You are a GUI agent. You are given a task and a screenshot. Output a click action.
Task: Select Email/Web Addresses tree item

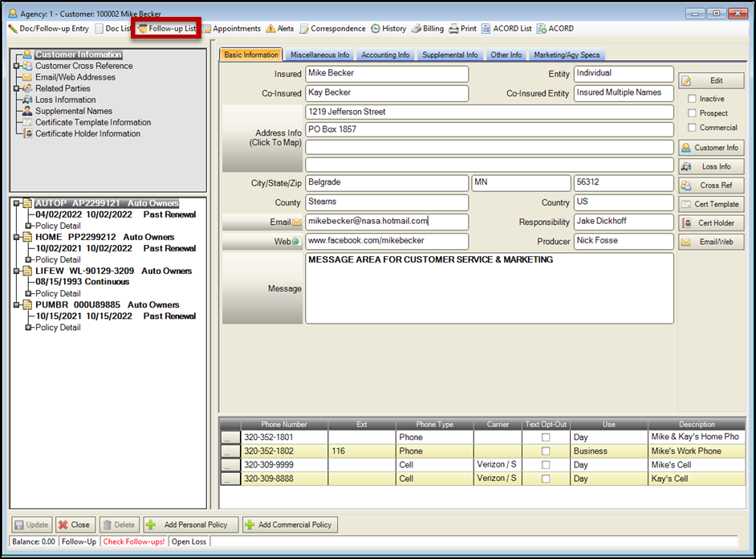(75, 77)
